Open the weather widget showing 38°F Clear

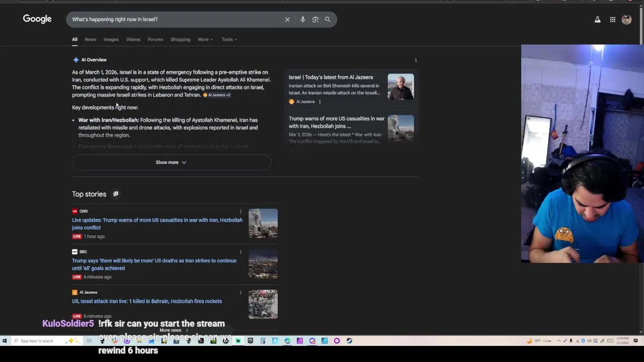pos(538,341)
